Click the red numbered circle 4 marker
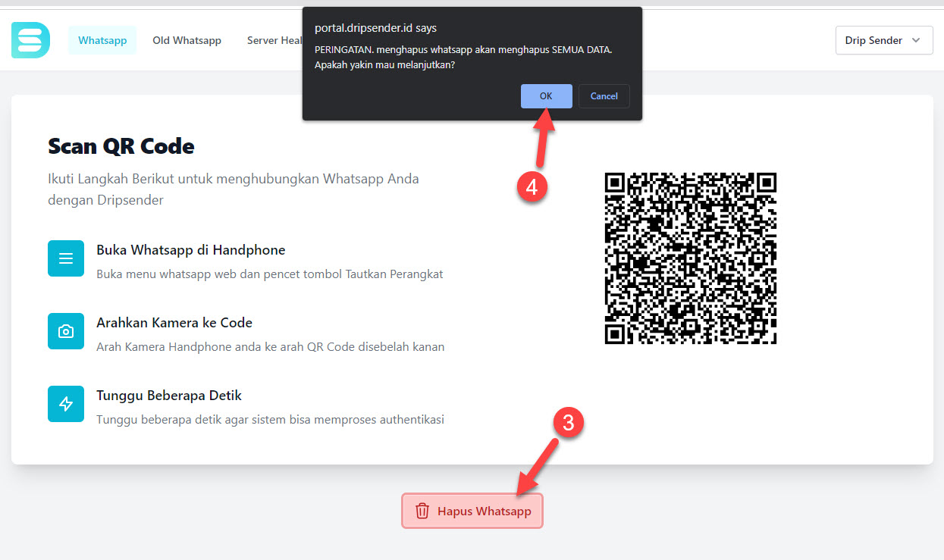The width and height of the screenshot is (944, 560). click(532, 187)
